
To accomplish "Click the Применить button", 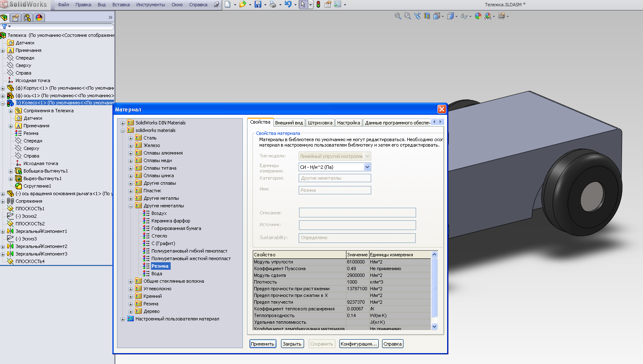I will (263, 344).
